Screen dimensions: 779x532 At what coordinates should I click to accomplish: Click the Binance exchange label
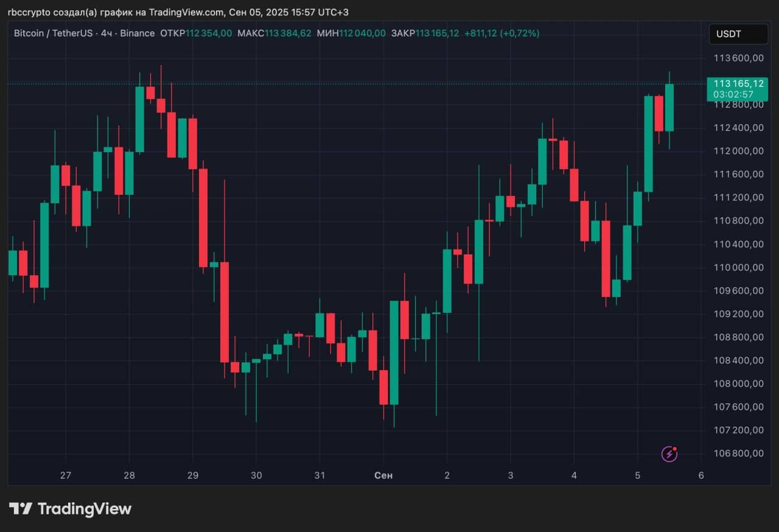138,33
